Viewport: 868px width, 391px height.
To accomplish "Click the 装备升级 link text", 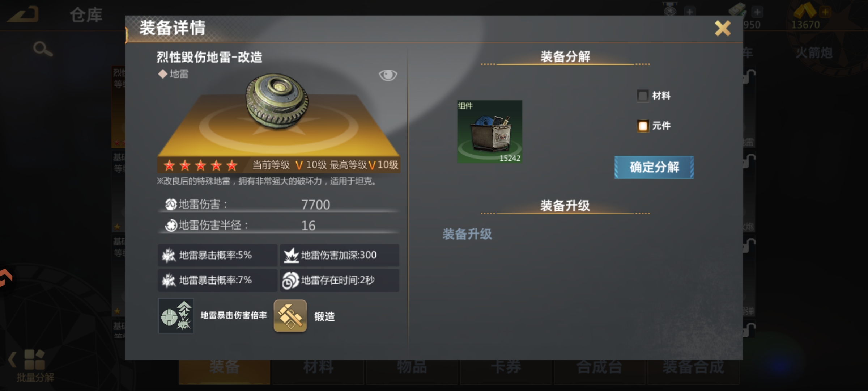I will 467,234.
